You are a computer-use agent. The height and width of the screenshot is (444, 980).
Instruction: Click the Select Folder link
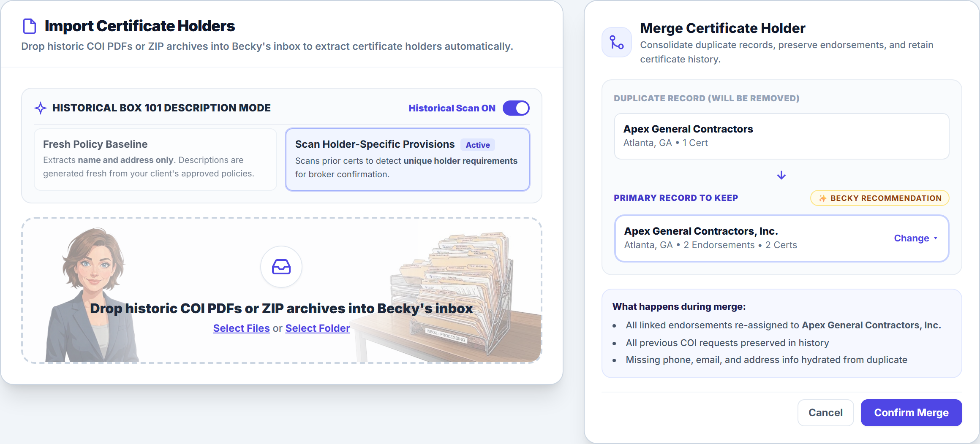coord(318,328)
